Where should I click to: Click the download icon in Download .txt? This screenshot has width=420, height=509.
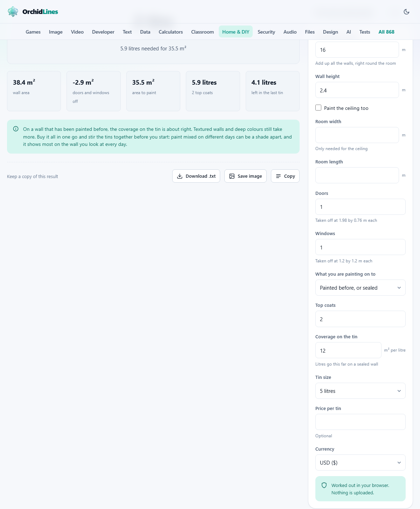[180, 176]
